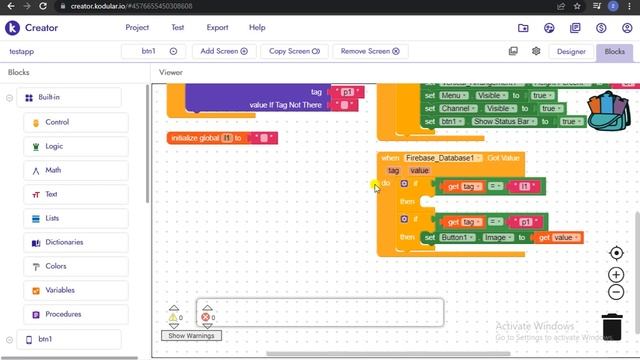Click the horizontal scrollbar of the viewer

pyautogui.click(x=388, y=354)
